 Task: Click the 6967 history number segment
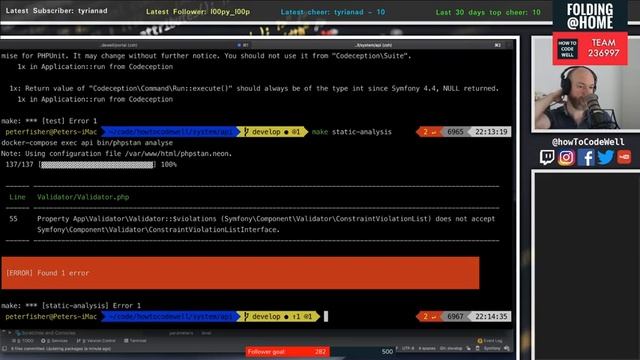coord(455,316)
